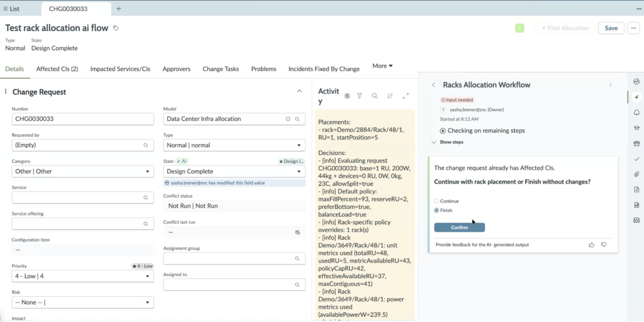Switch to Affected CIs (2) tab
This screenshot has height=322, width=644.
point(57,69)
